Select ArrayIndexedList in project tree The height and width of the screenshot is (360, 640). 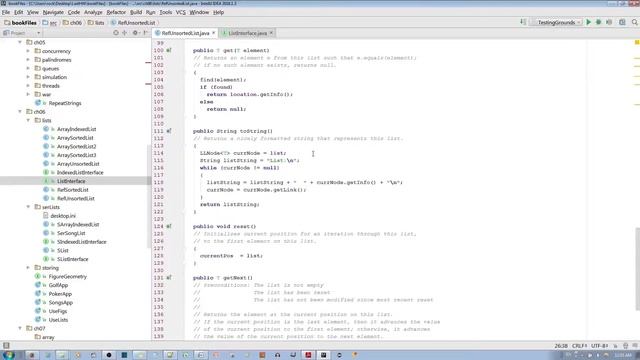click(x=76, y=129)
